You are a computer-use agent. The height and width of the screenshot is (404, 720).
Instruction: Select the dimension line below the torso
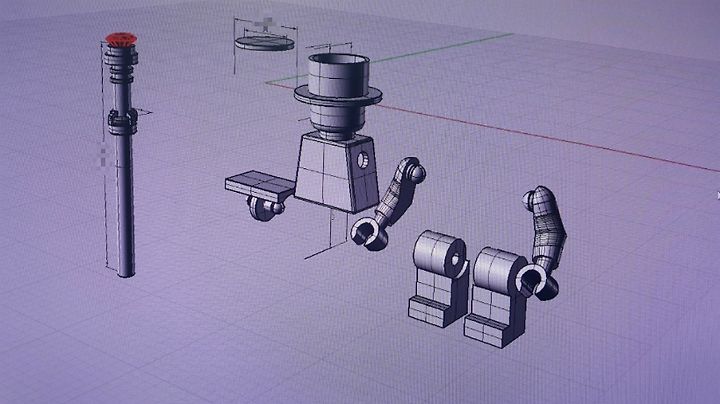[x=326, y=251]
